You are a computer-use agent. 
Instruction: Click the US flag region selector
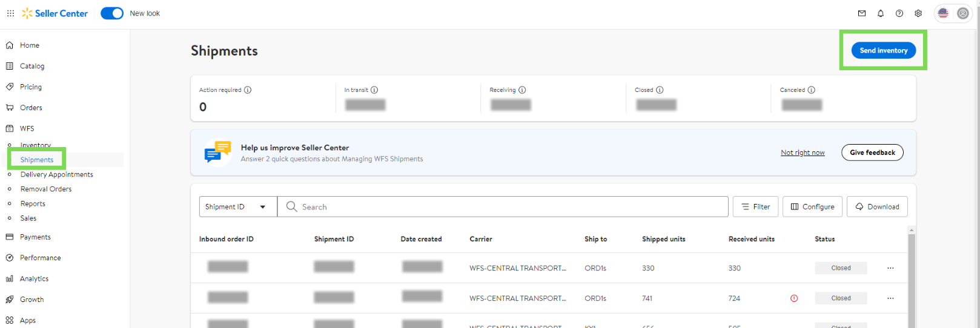943,13
